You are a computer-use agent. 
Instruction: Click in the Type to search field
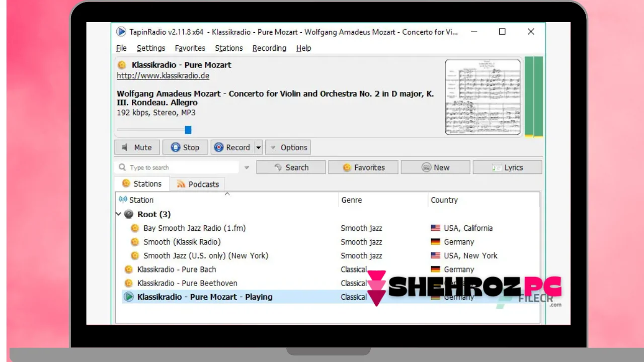(177, 167)
